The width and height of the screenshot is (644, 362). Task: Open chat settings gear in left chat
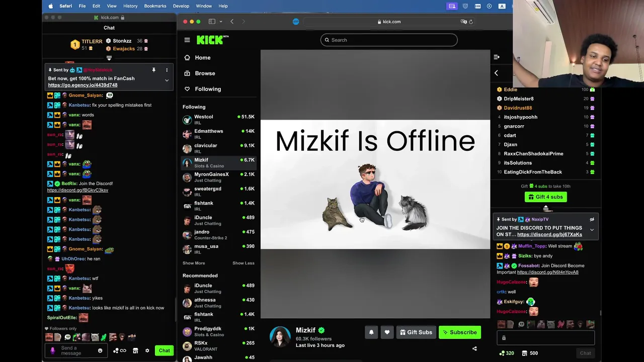coord(147,350)
